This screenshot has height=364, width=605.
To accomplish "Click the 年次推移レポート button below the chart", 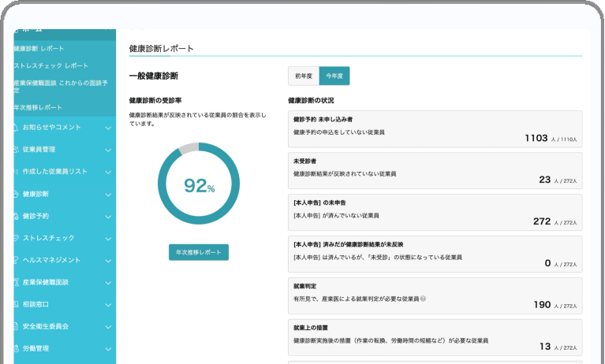I will pos(198,252).
